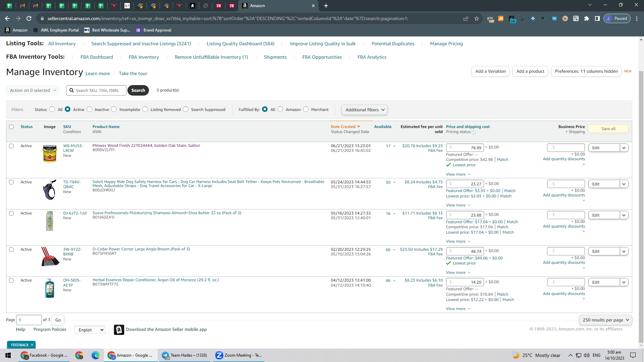Open a new browser tab
Screen dimensions: 644x362
click(326, 6)
